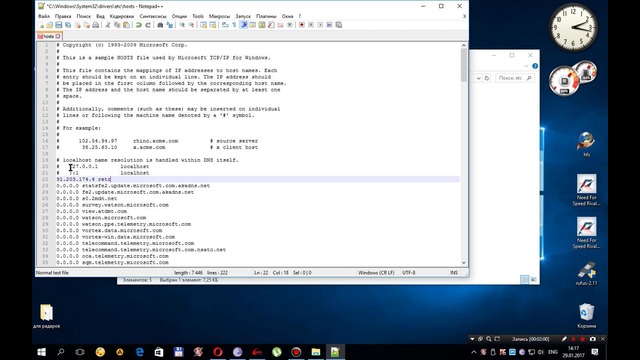
Task: Open the Вид menu
Action: click(x=100, y=16)
